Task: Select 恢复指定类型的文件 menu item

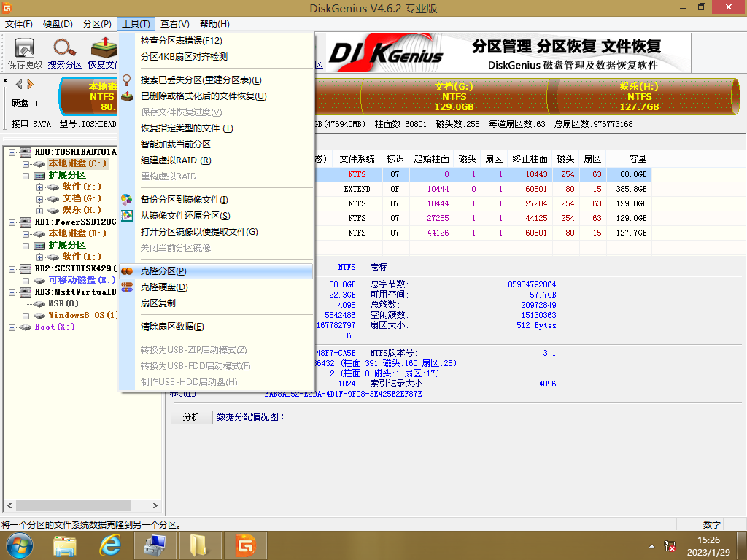Action: point(216,128)
